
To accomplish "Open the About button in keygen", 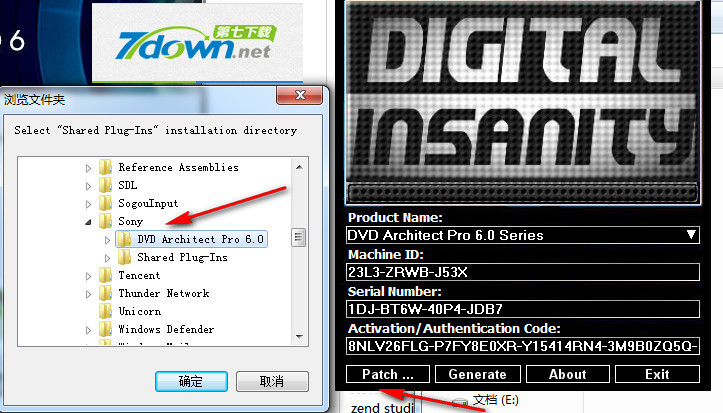I will 568,374.
